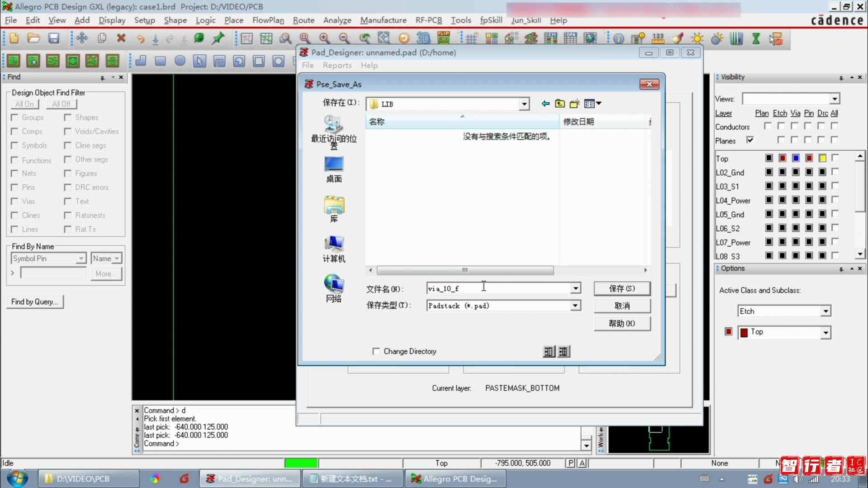Create a new folder in Save dialog
Screen dimensions: 868x488
[574, 104]
